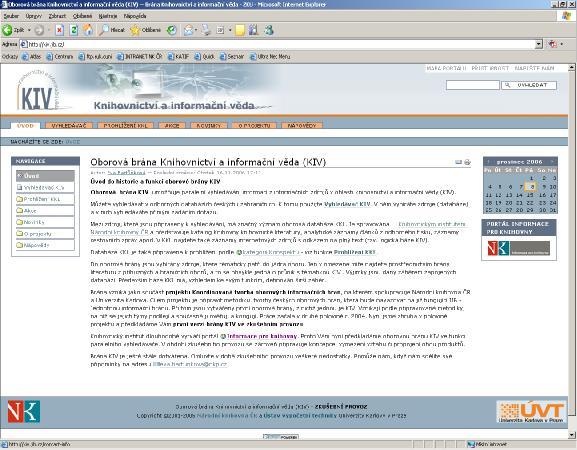Open the Zobrazit menu

coord(57,16)
